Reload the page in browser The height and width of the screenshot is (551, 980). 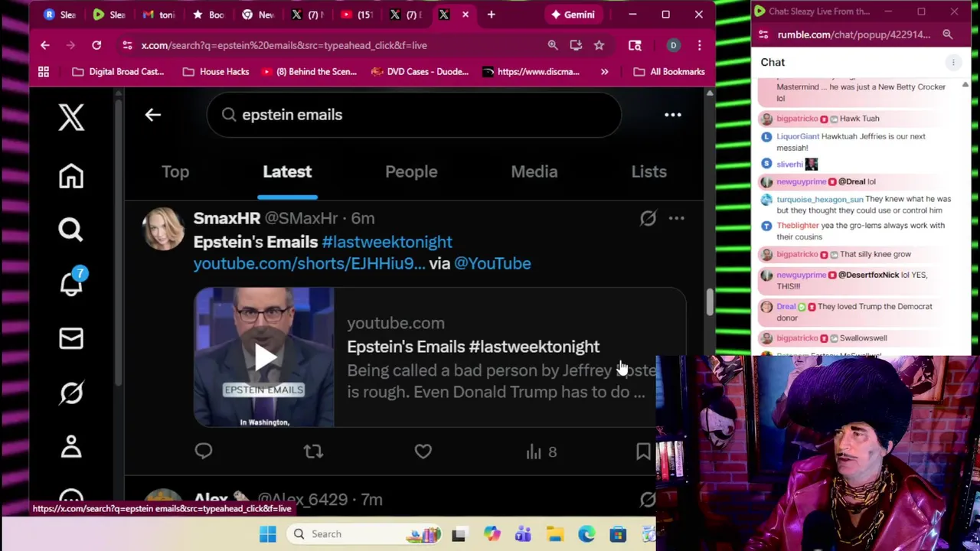[x=96, y=45]
